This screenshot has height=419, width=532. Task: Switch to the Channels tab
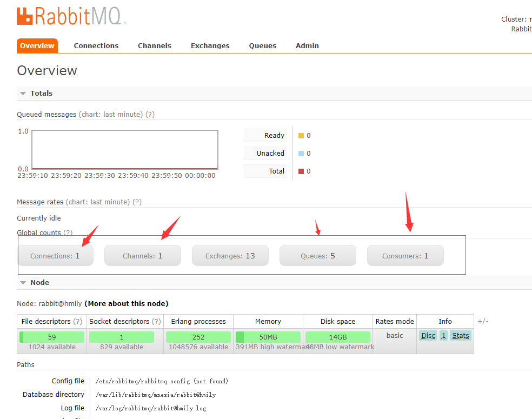[155, 46]
